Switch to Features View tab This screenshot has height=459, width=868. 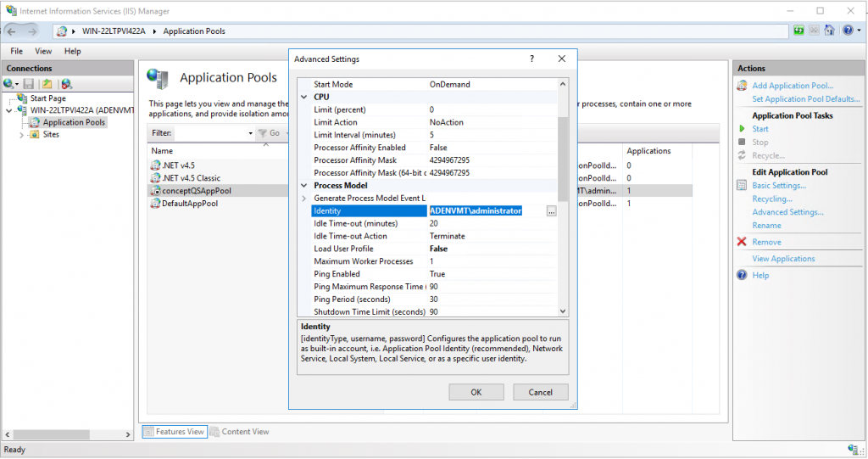(175, 432)
